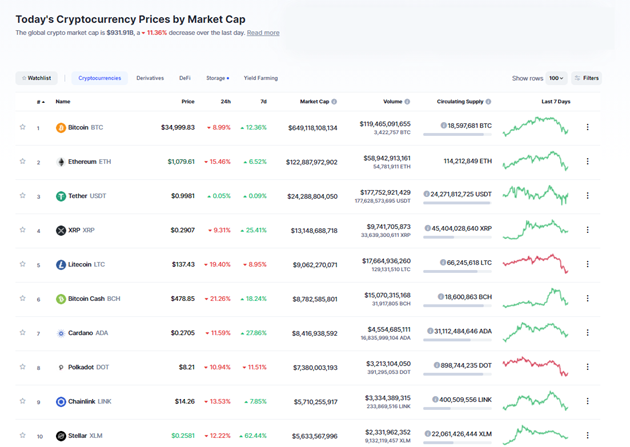Viewport: 630px width, 447px height.
Task: Open the Show rows 100 dropdown
Action: coord(556,78)
